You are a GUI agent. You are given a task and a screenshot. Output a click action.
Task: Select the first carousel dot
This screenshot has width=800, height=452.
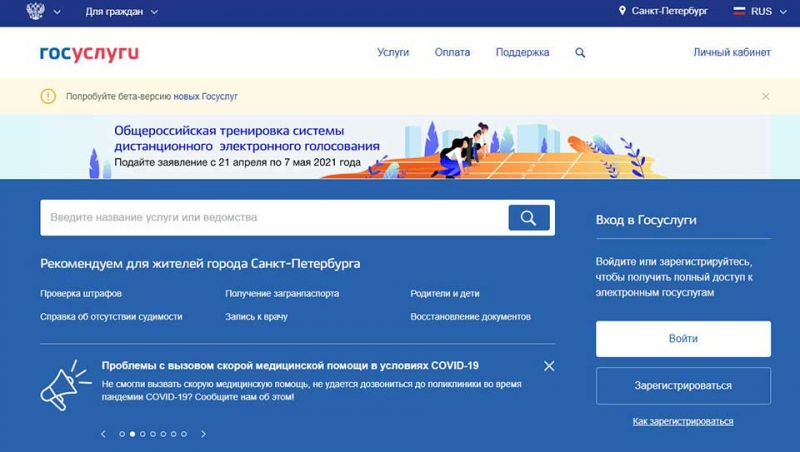(122, 434)
